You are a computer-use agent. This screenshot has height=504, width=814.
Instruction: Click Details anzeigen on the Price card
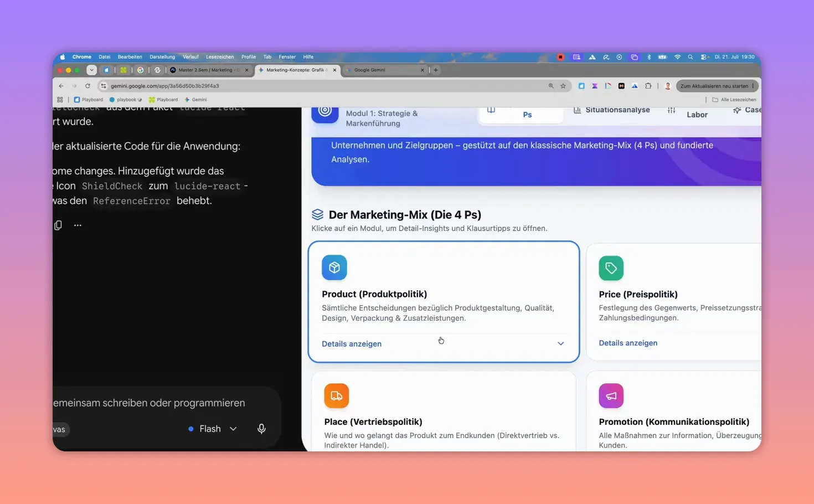(x=628, y=343)
